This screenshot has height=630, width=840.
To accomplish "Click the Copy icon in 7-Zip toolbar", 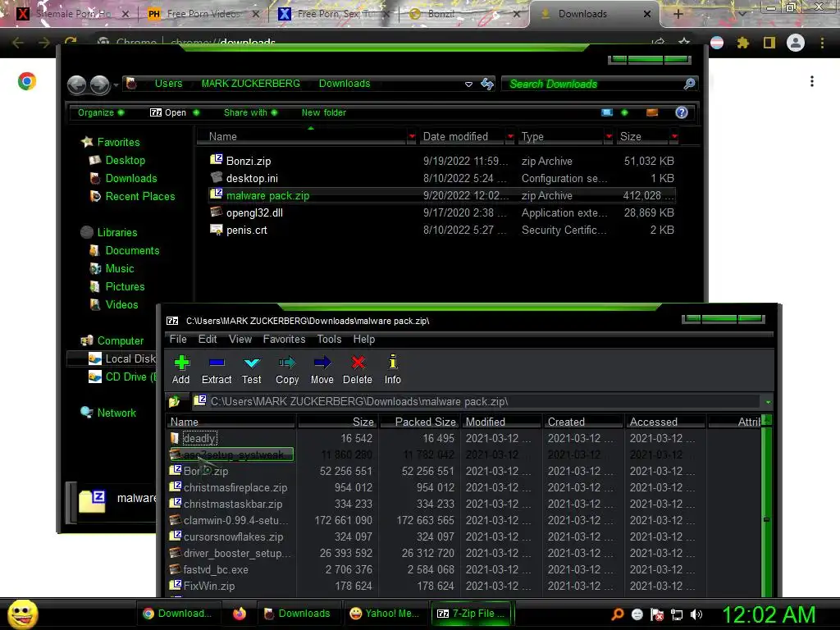I will [287, 363].
